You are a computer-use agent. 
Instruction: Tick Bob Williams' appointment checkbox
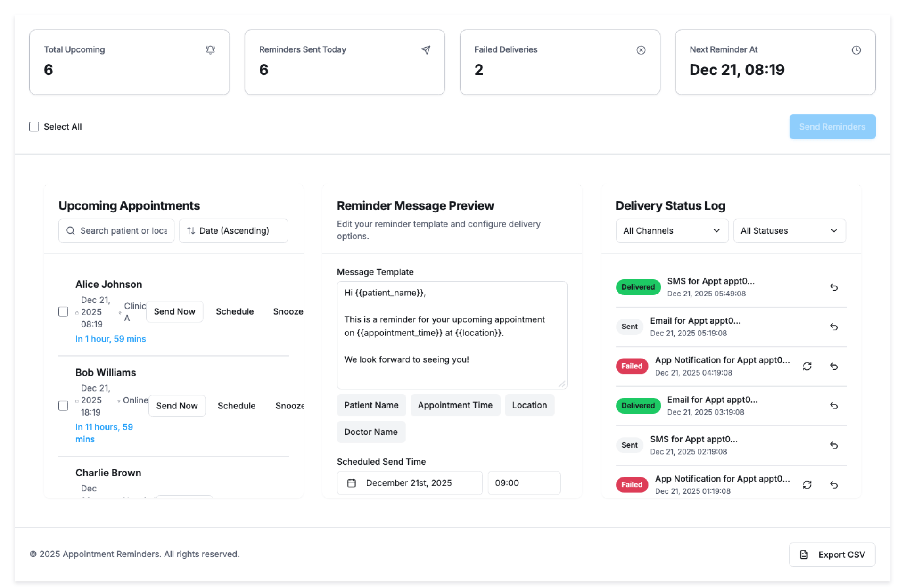tap(63, 406)
